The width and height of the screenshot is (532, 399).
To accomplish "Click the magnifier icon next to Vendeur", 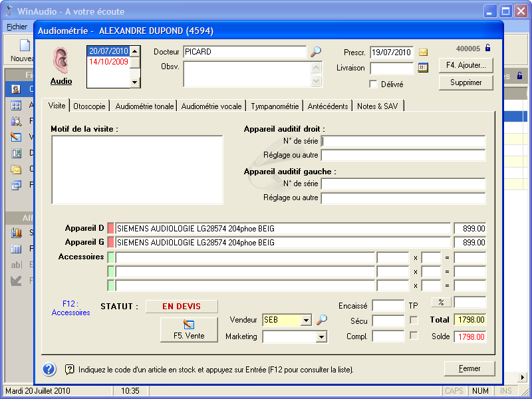I will click(322, 320).
